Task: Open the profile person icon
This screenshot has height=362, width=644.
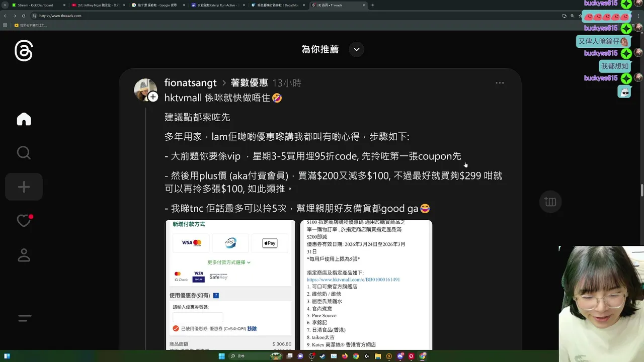Action: pyautogui.click(x=24, y=255)
